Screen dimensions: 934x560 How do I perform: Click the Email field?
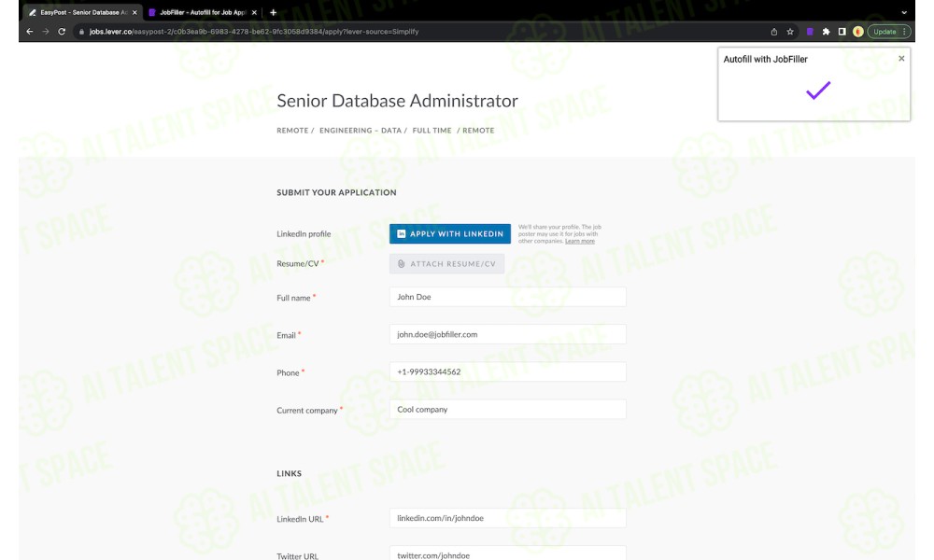tap(507, 334)
